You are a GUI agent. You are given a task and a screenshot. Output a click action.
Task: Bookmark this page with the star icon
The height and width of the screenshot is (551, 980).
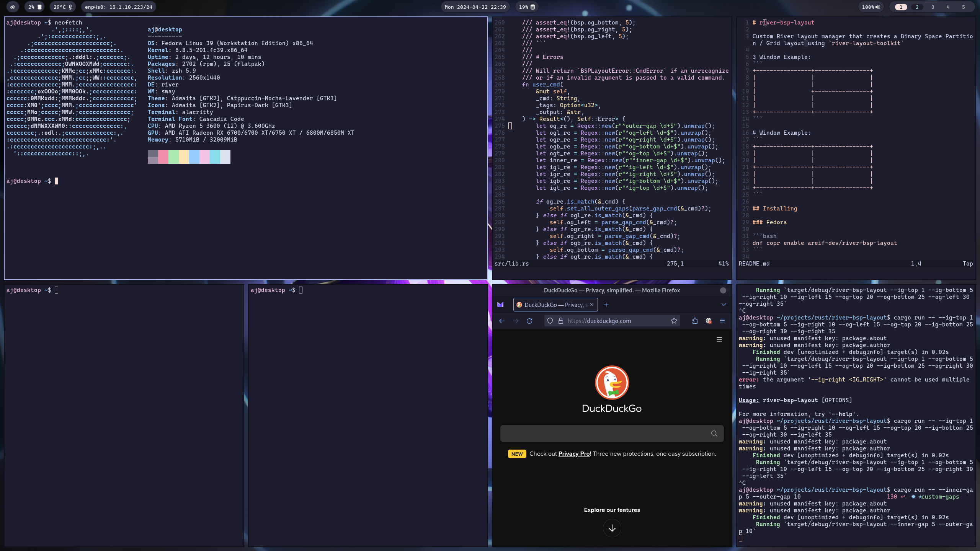pos(674,321)
